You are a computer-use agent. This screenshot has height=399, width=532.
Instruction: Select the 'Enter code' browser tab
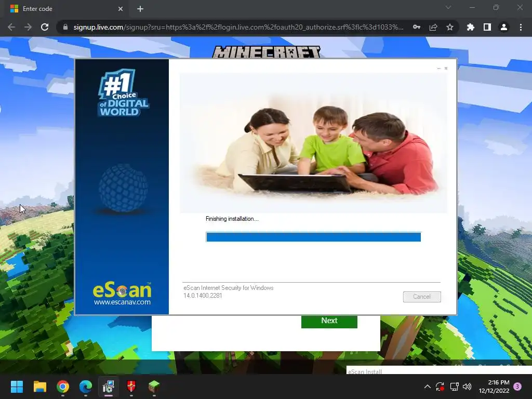(66, 9)
